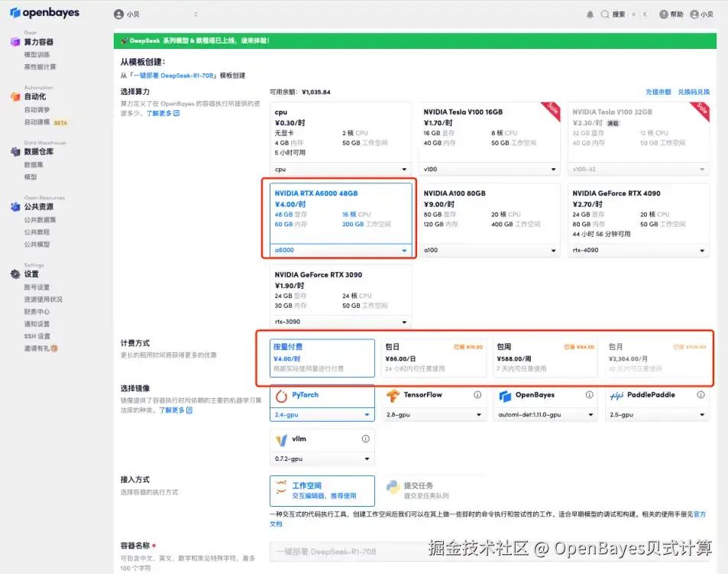The image size is (728, 574).
Task: Choose 按量付费 billing option
Action: coord(322,358)
